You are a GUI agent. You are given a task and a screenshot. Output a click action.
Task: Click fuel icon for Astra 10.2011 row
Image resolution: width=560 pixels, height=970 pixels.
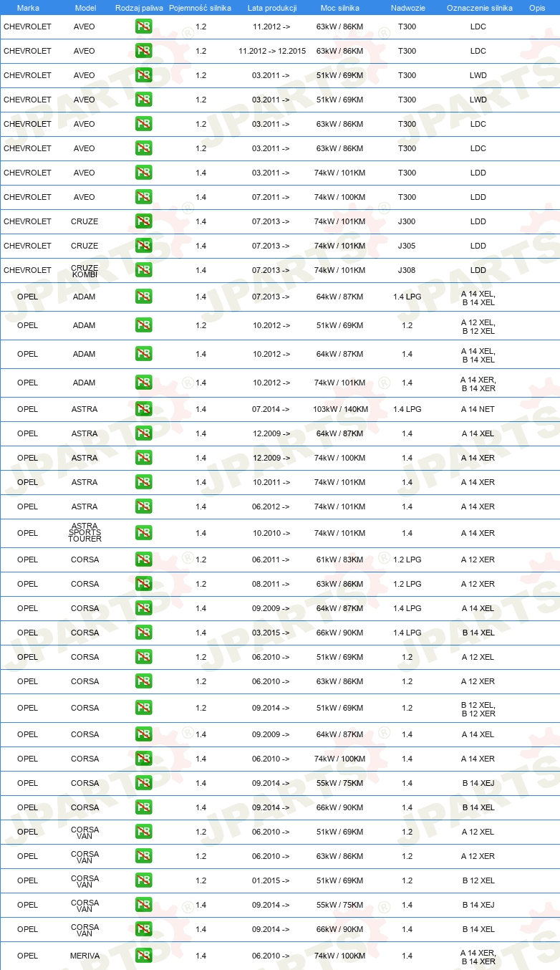[144, 482]
